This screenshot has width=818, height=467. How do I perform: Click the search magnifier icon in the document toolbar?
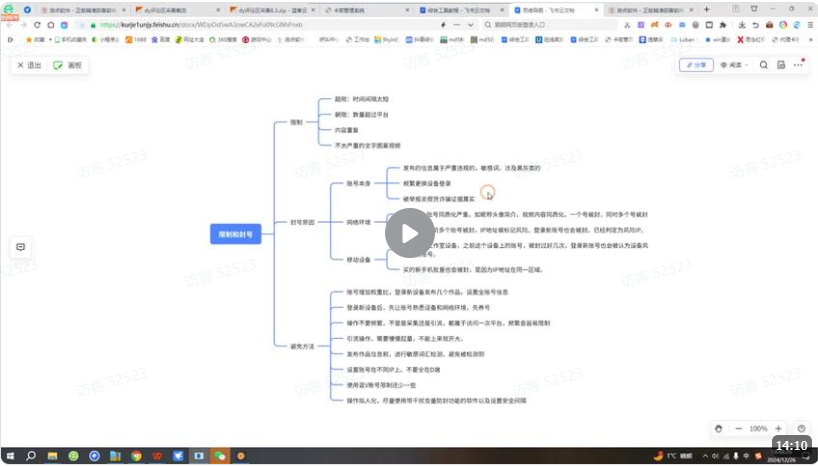point(764,65)
